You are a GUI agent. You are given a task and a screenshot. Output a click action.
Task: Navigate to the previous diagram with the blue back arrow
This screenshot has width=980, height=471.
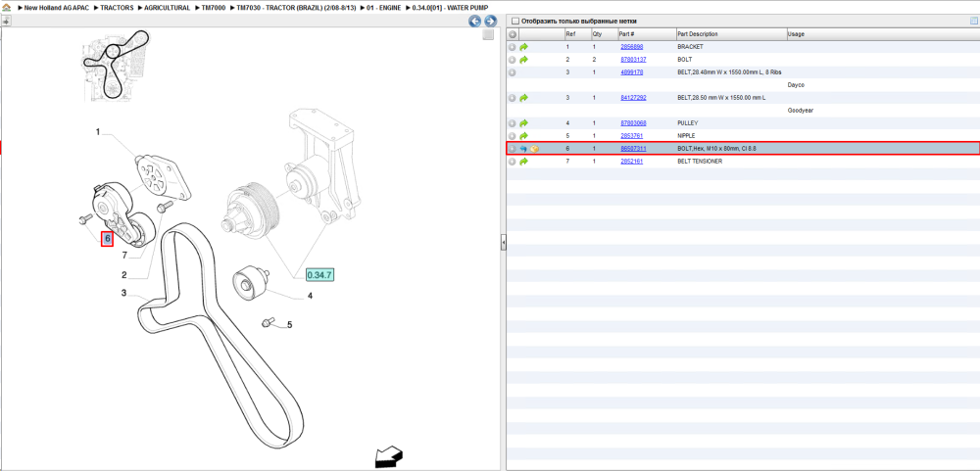point(475,22)
